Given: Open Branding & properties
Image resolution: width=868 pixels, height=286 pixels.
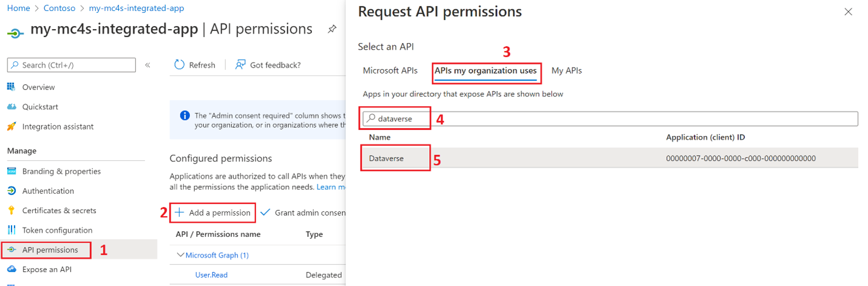Looking at the screenshot, I should click(x=61, y=171).
